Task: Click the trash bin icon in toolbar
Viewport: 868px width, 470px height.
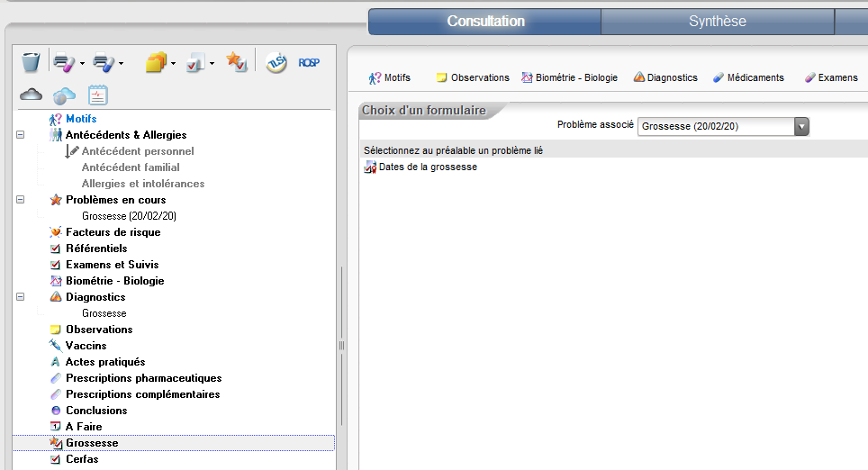Action: pos(31,62)
